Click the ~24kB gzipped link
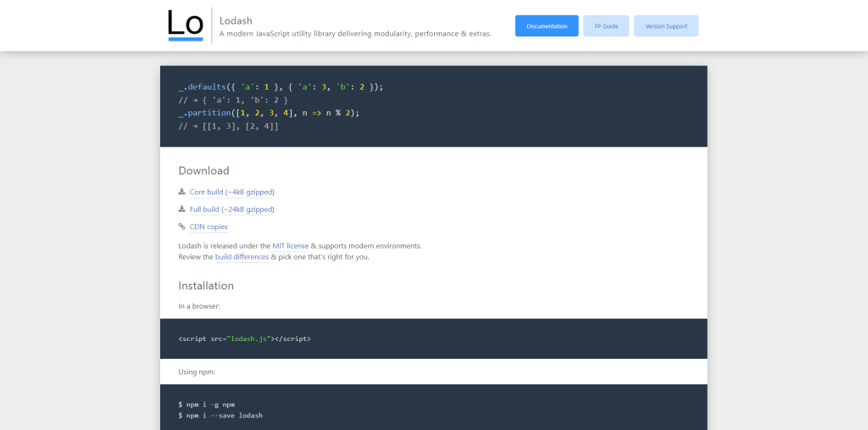 coord(248,209)
